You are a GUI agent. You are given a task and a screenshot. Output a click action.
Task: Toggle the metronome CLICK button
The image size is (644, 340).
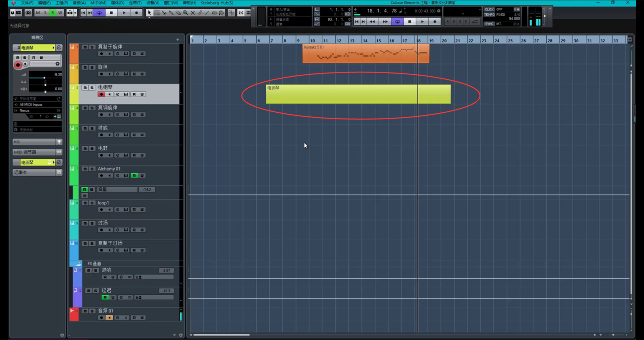pyautogui.click(x=489, y=9)
